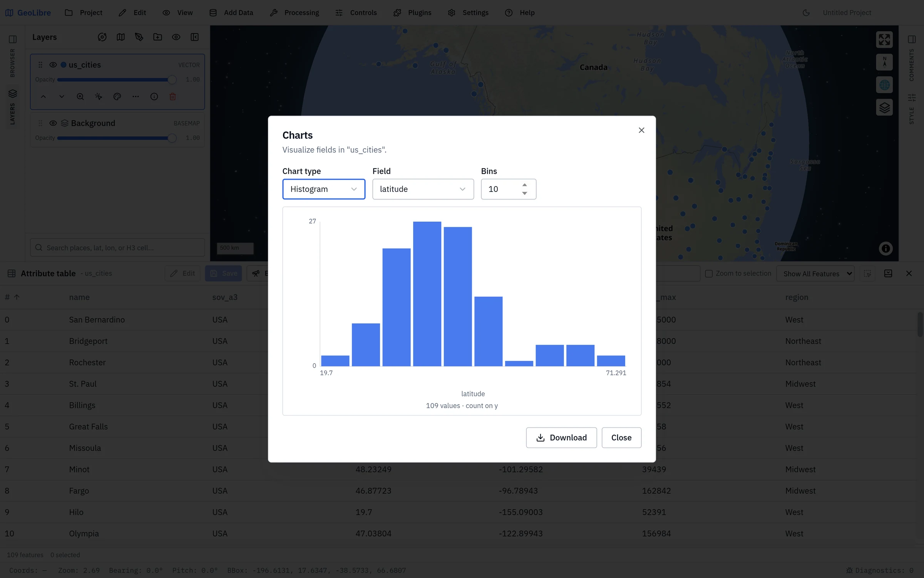The height and width of the screenshot is (578, 924).
Task: Dock the attribute table panel icon
Action: [x=888, y=274]
